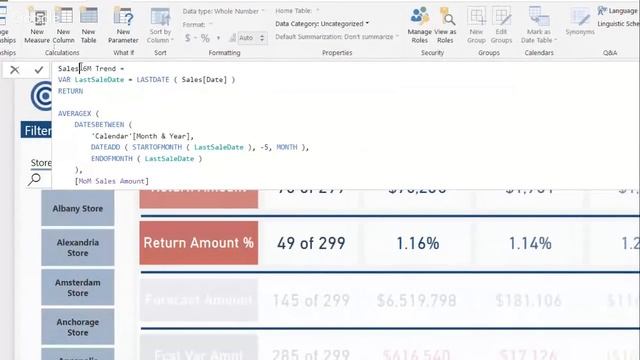
Task: Apply currency format symbol
Action: click(187, 38)
